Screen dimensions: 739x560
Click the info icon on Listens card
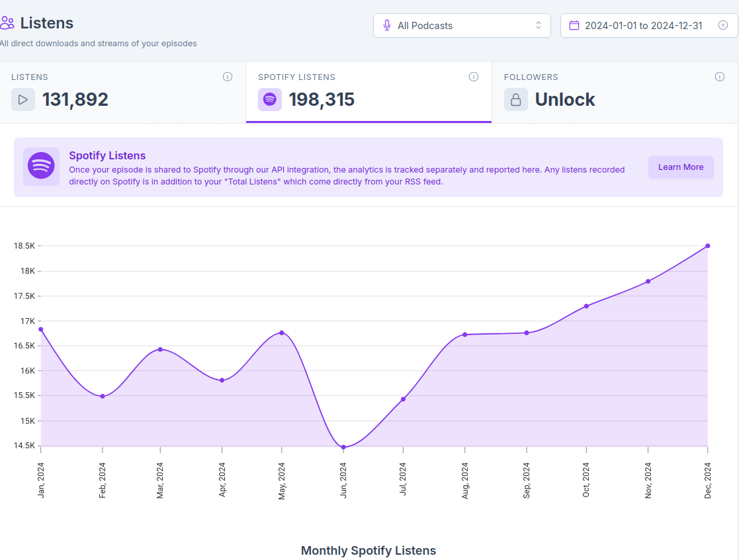(x=228, y=77)
